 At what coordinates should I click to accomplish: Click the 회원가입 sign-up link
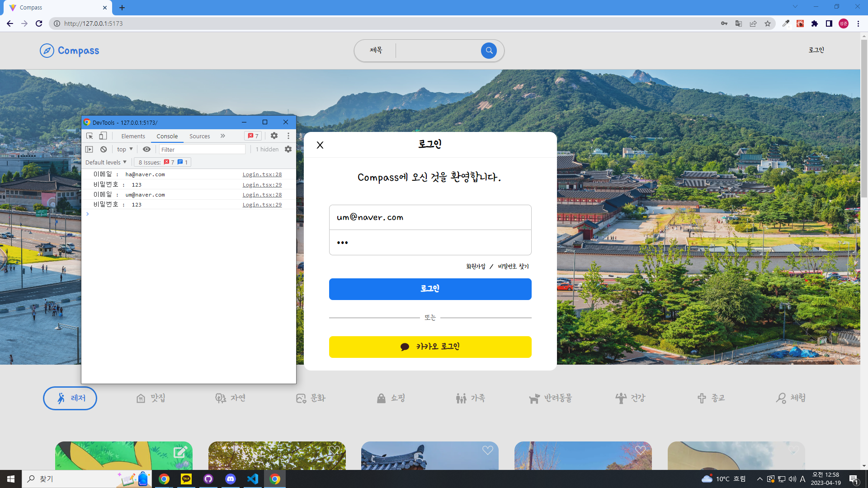point(476,267)
